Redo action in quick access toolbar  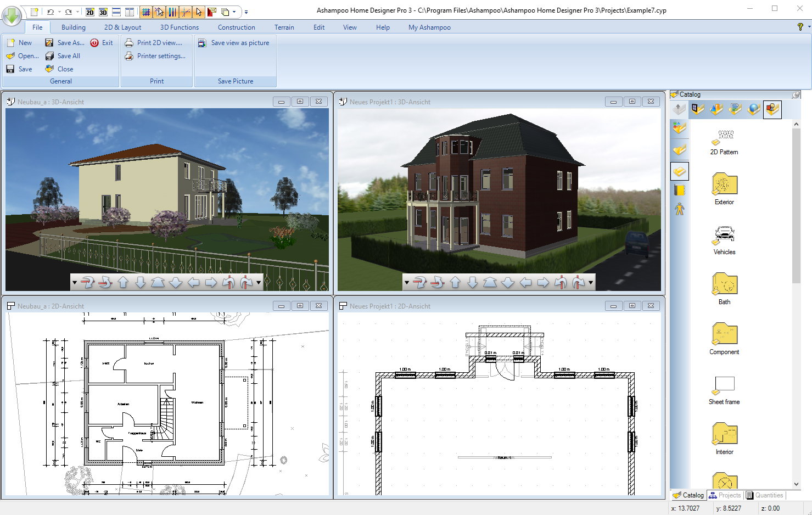click(x=69, y=12)
